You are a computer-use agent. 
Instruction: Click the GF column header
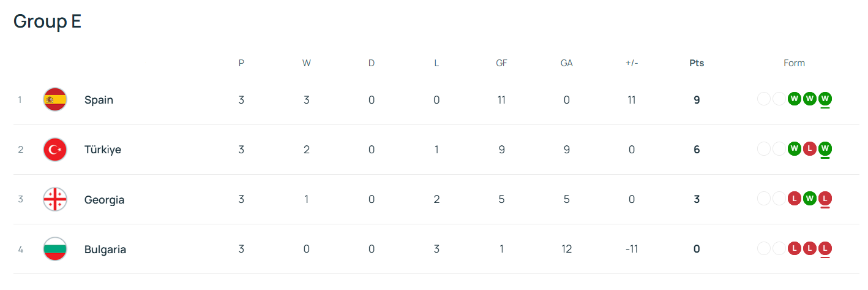[x=501, y=63]
